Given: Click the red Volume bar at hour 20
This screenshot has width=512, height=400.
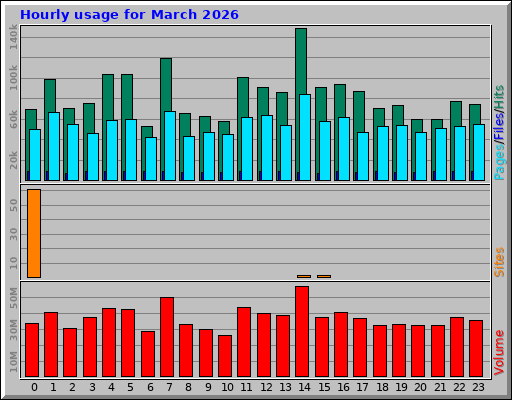Looking at the screenshot, I should (418, 351).
